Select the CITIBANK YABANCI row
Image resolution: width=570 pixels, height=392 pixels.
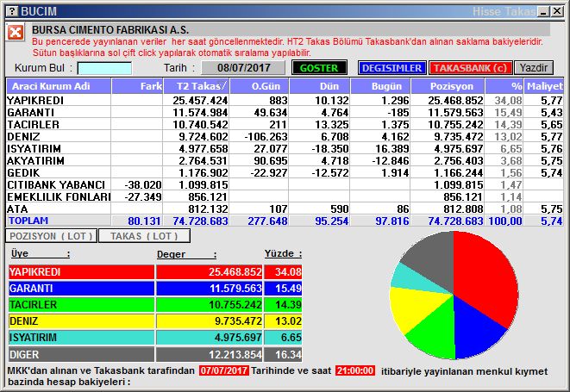point(285,184)
